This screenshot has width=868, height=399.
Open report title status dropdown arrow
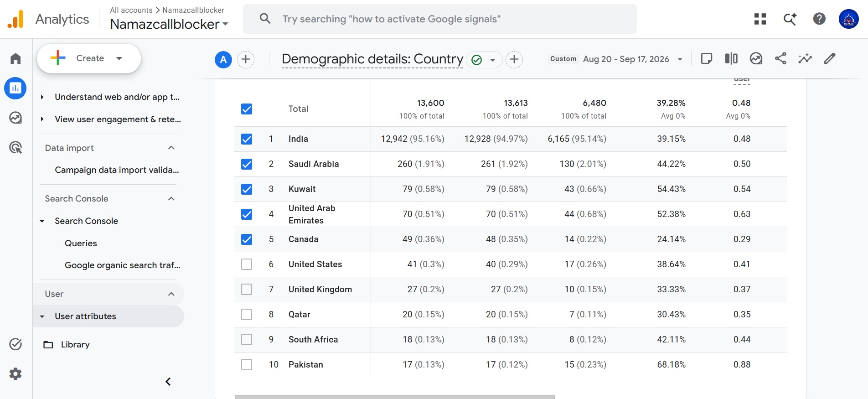[492, 60]
